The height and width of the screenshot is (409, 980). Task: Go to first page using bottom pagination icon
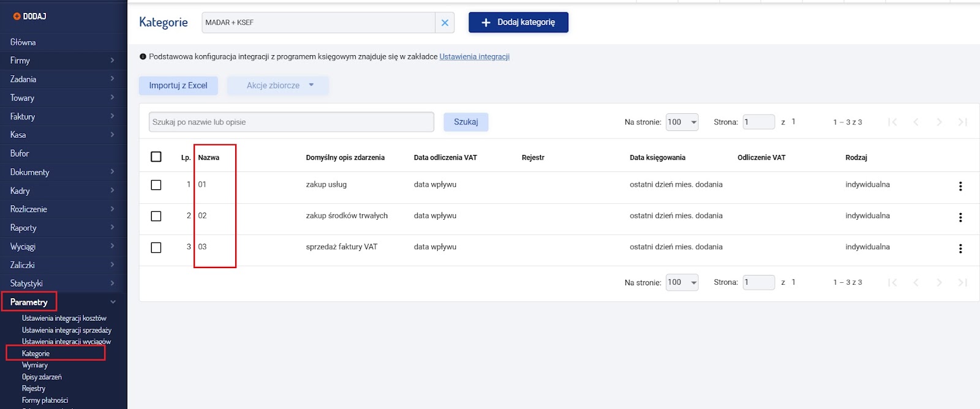click(892, 282)
